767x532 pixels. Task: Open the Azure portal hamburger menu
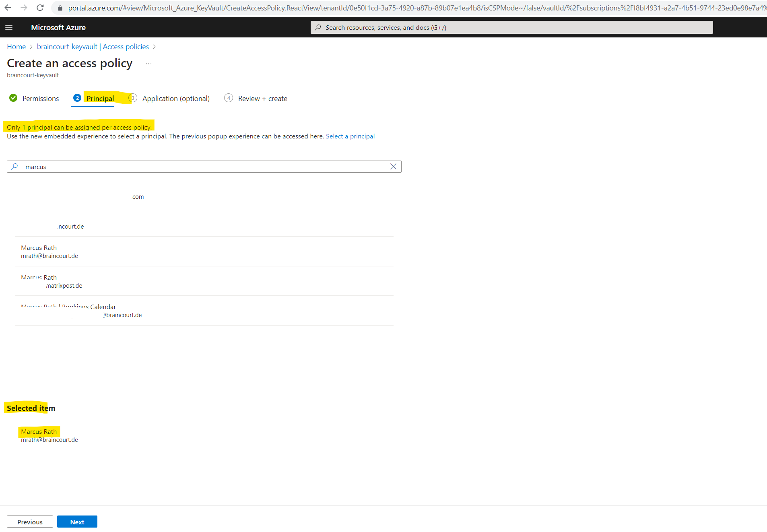point(8,27)
